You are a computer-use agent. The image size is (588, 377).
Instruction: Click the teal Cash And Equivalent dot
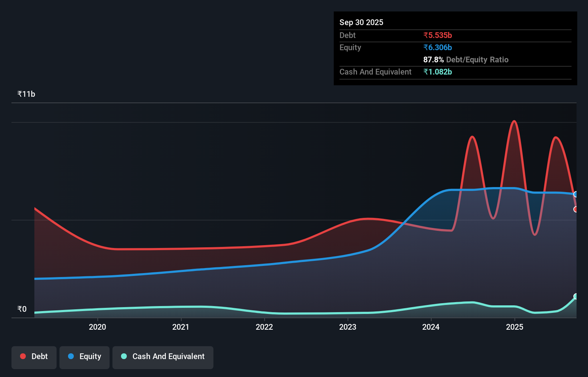click(x=124, y=356)
